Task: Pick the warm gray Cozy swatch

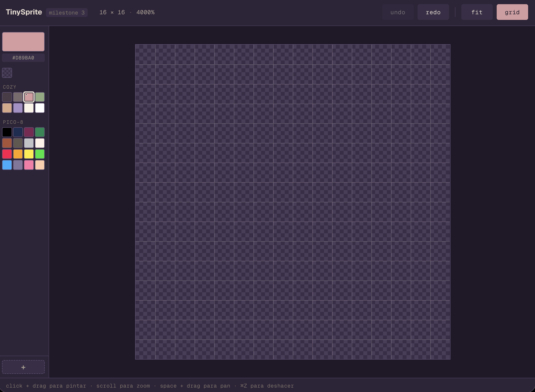Action: (18, 97)
